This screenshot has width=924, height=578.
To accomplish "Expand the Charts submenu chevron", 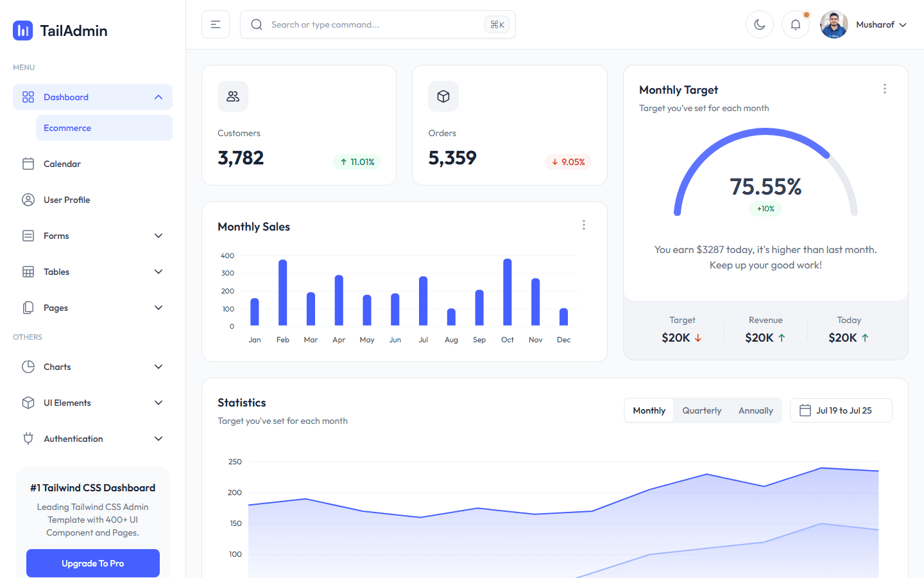I will pyautogui.click(x=158, y=367).
